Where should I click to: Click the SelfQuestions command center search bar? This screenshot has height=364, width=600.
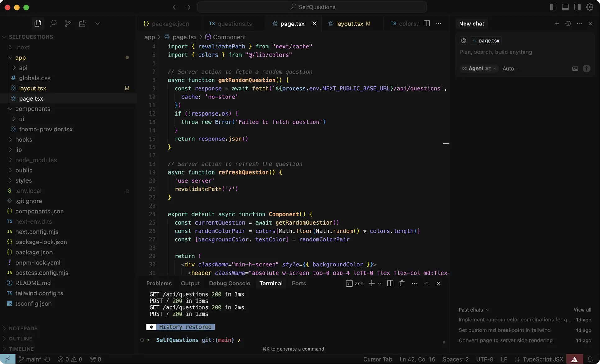coord(312,7)
